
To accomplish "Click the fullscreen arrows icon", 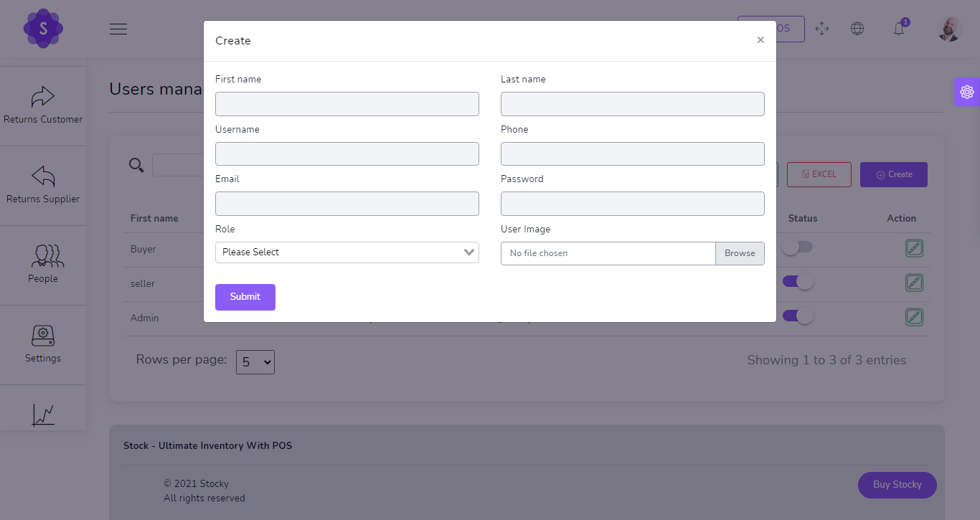I will click(822, 29).
